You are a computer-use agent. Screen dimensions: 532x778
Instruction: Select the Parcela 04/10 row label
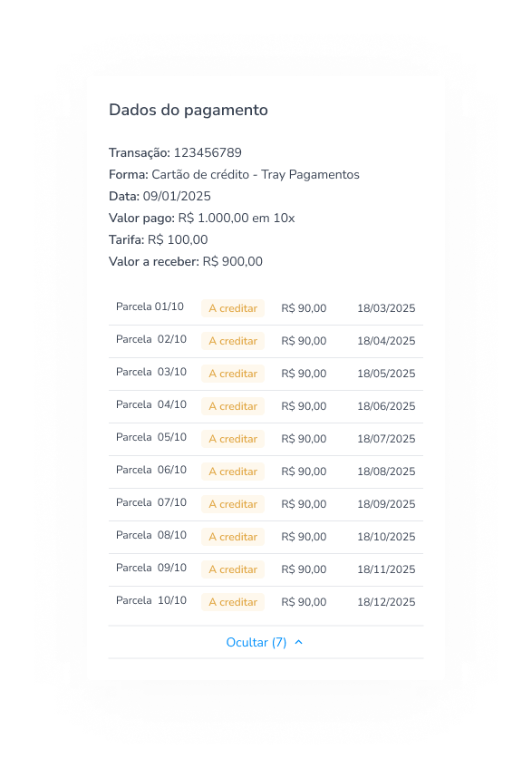pyautogui.click(x=151, y=405)
